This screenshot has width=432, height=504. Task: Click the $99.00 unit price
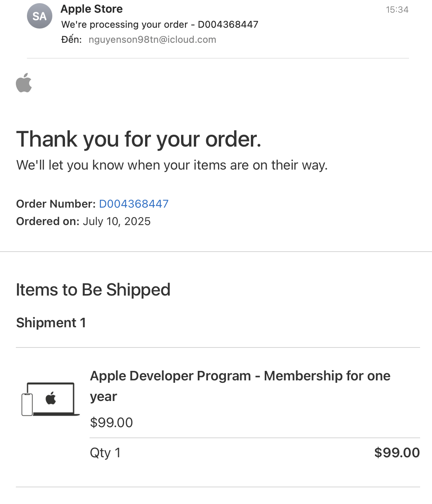click(111, 422)
